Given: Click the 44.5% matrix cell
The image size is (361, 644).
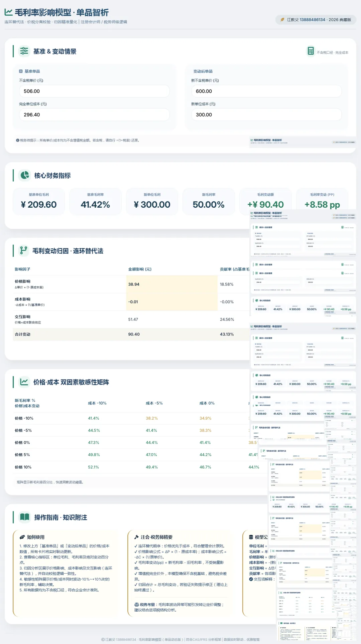Looking at the screenshot, I should coord(94,430).
